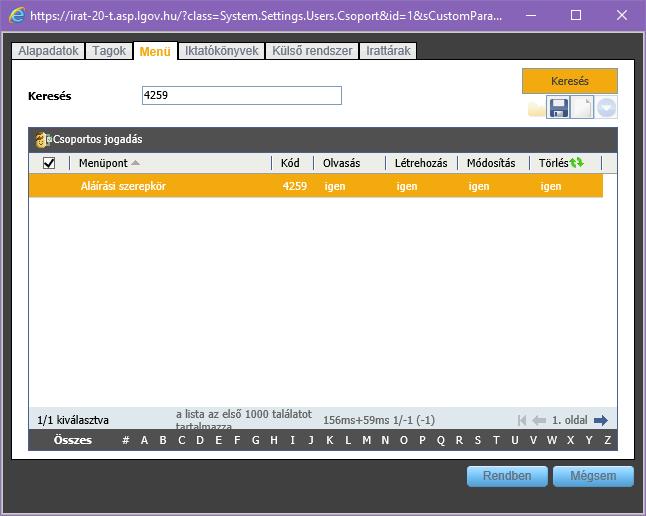The height and width of the screenshot is (516, 646).
Task: Minimize the browser window
Action: coord(531,15)
